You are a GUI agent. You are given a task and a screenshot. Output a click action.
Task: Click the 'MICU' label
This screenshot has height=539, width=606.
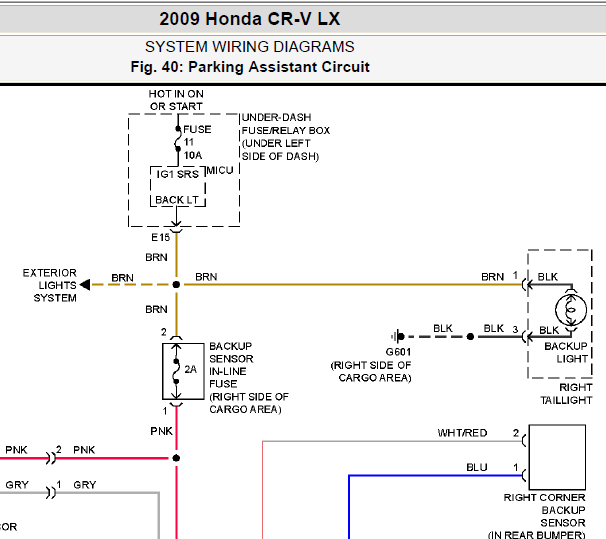click(x=220, y=170)
